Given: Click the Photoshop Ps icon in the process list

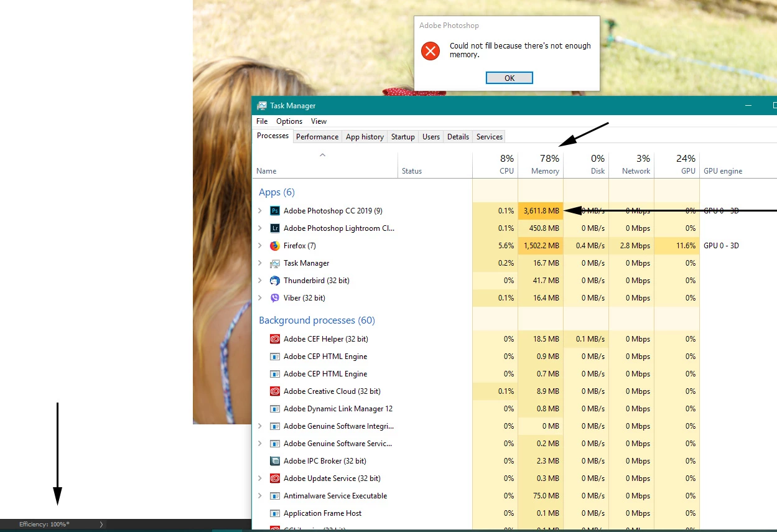Looking at the screenshot, I should coord(275,211).
